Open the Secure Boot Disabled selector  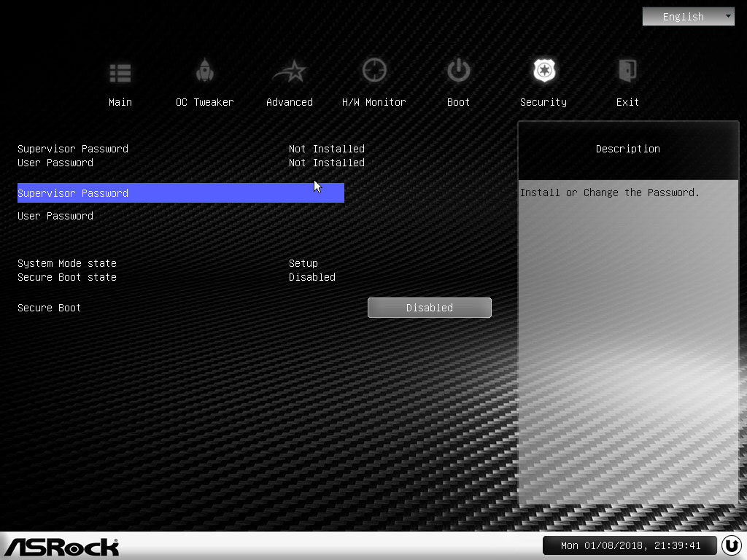pyautogui.click(x=429, y=308)
